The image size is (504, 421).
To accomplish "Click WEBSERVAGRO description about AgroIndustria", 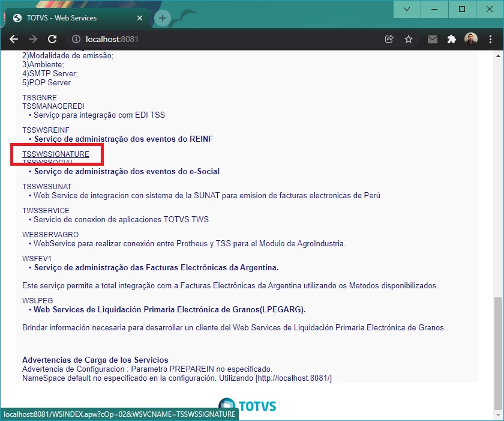I will tap(190, 244).
